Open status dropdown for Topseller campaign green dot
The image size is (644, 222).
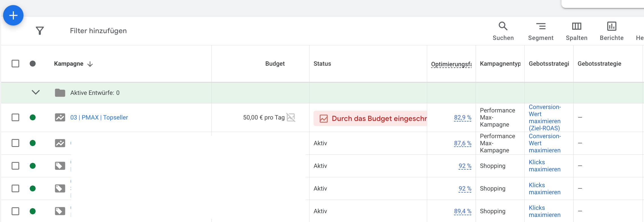pos(33,117)
